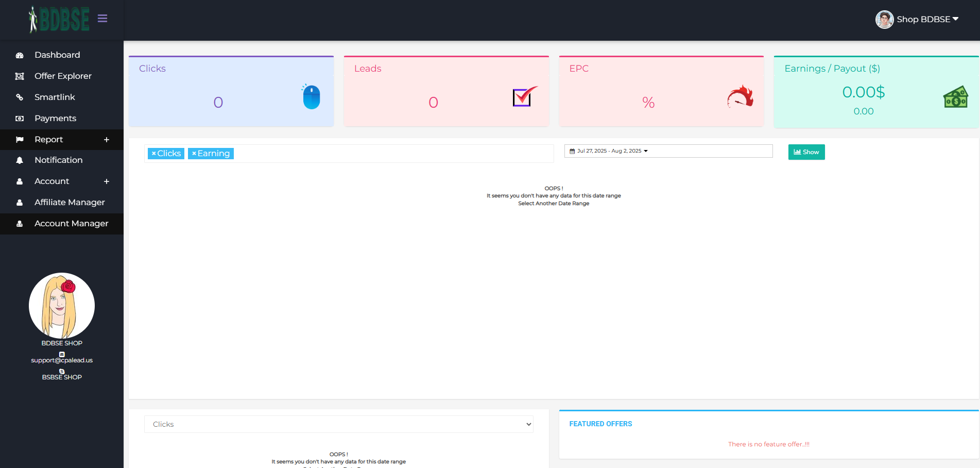Click the Smartlink chain icon
Viewport: 980px width, 468px height.
click(20, 97)
